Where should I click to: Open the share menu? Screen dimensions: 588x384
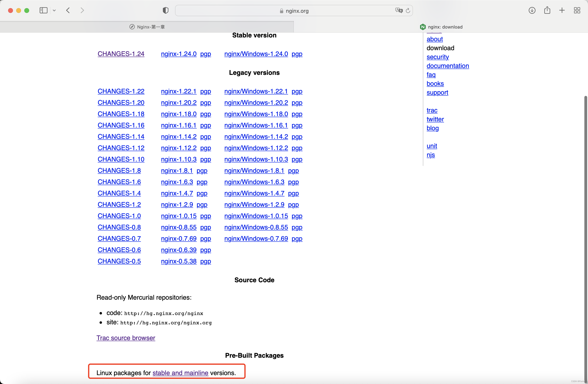pyautogui.click(x=547, y=10)
